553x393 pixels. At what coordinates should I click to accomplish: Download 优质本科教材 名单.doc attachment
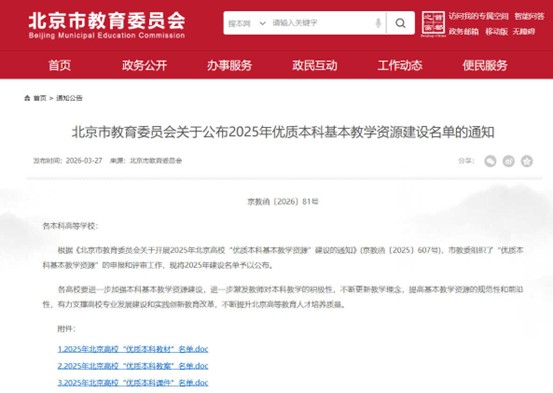133,349
